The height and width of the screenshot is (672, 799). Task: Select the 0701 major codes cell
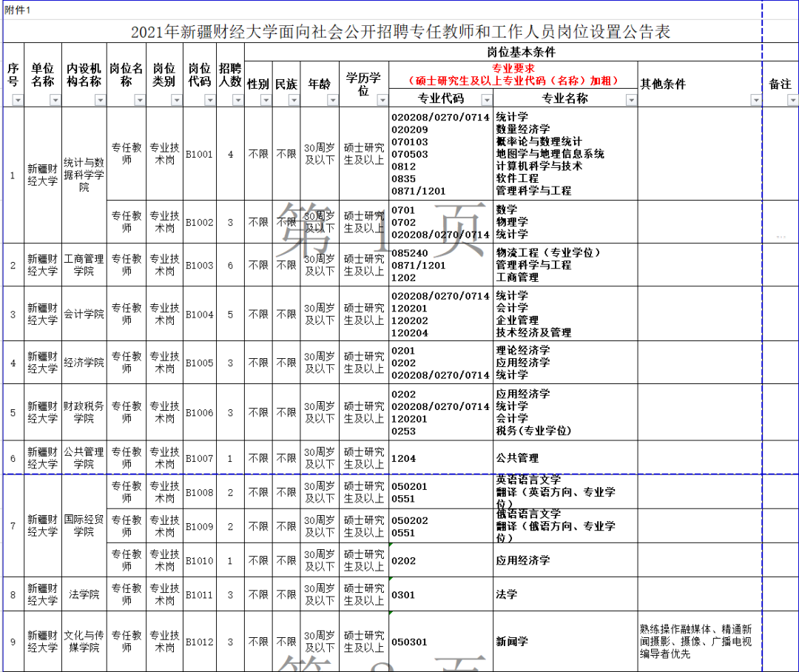441,222
